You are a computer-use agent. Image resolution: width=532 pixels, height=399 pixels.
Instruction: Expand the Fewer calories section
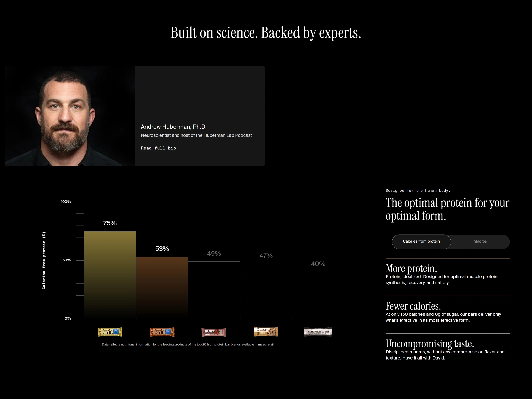click(x=413, y=306)
